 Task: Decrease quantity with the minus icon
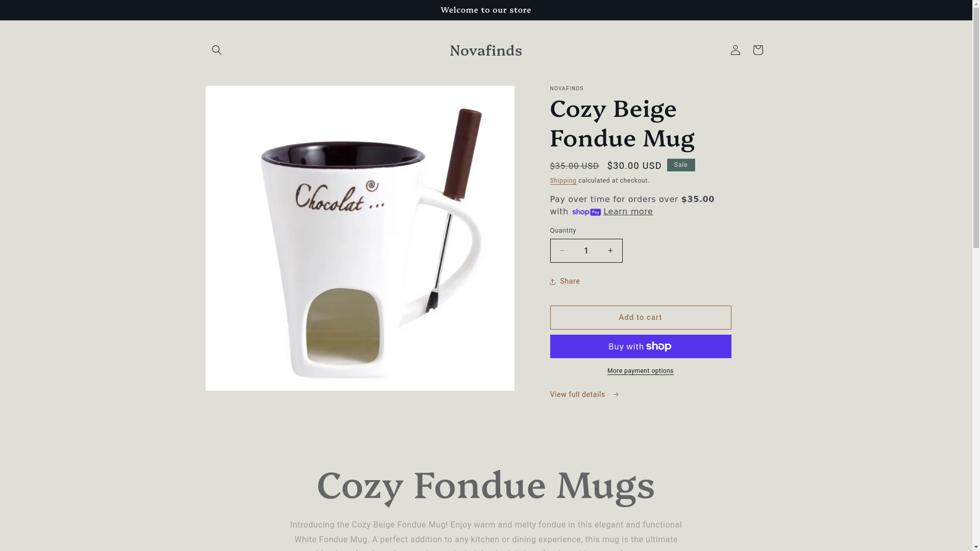tap(562, 251)
